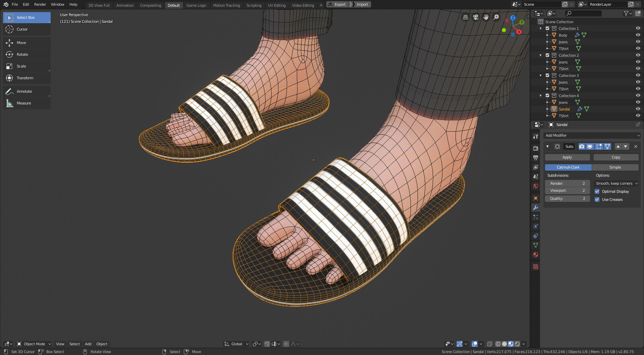The height and width of the screenshot is (355, 644).
Task: Open the Physics properties tab
Action: pos(535,226)
